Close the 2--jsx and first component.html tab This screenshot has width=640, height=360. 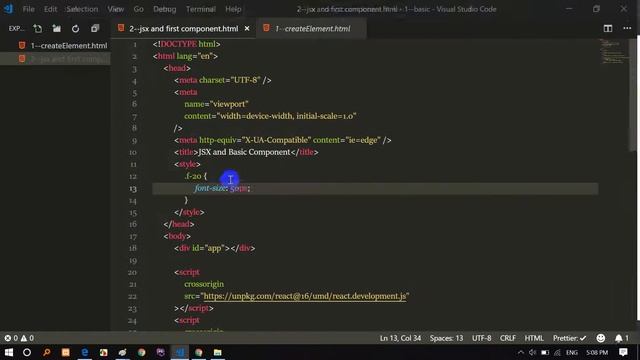(247, 29)
